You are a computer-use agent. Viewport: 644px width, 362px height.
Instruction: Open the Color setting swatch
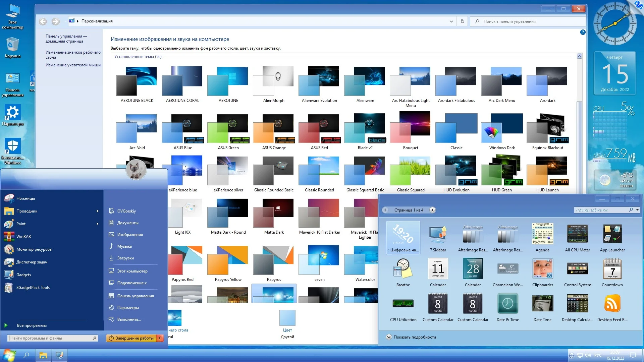pos(287,318)
